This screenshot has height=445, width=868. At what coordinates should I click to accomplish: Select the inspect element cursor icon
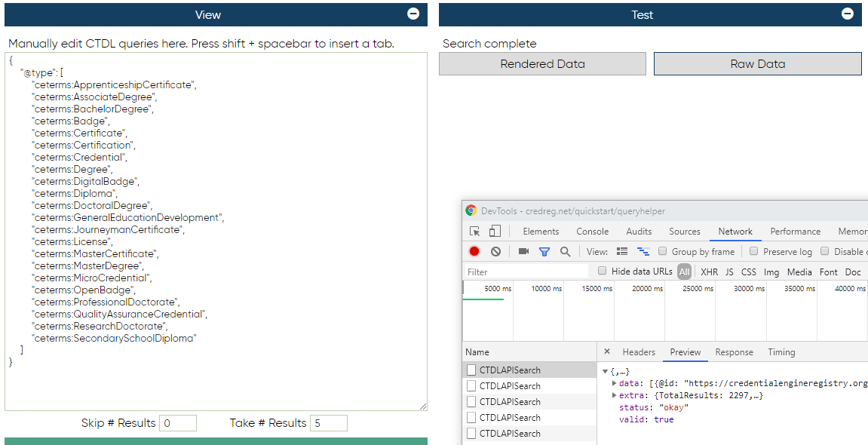[x=474, y=231]
